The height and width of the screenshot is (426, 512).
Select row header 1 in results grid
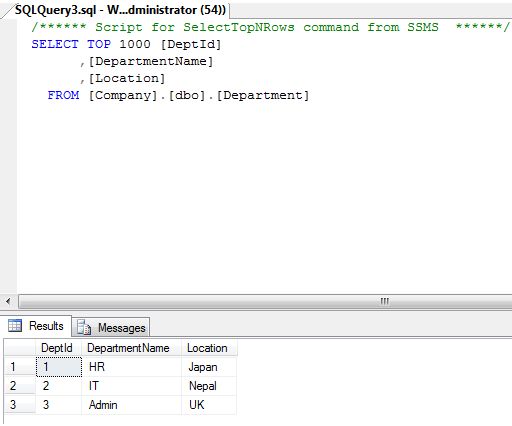pos(20,367)
